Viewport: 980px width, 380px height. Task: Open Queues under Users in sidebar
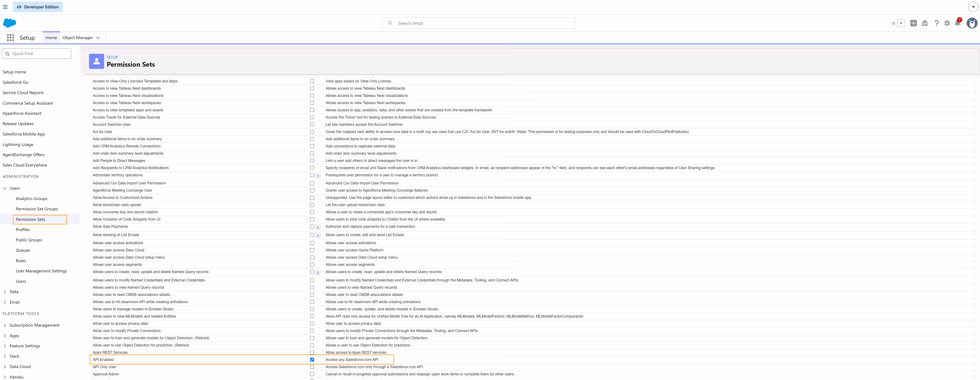coord(23,250)
